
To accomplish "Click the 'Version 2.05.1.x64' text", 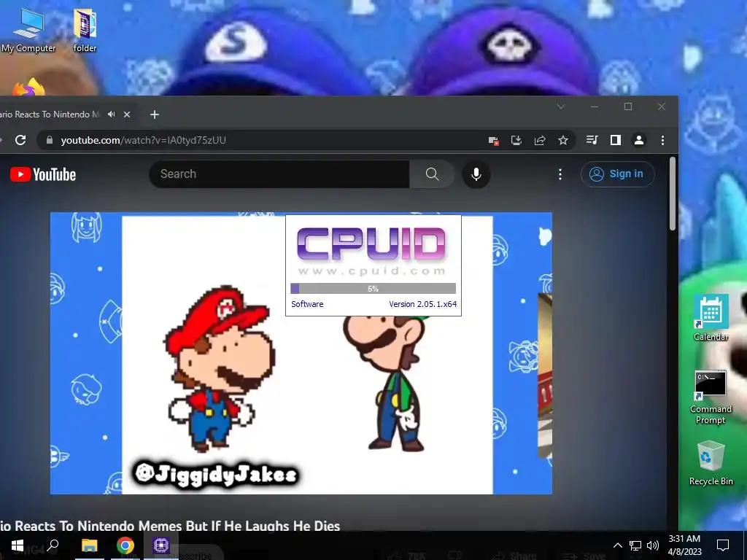I will pos(422,304).
